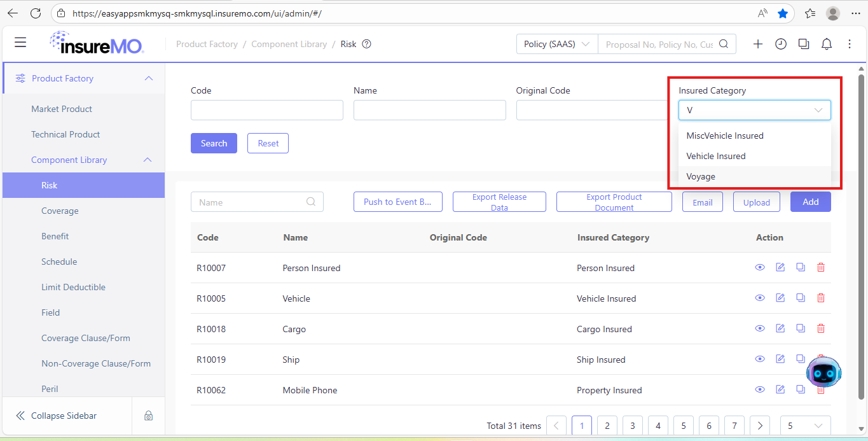This screenshot has height=441, width=868.
Task: View details of the Cargo risk
Action: click(x=760, y=328)
